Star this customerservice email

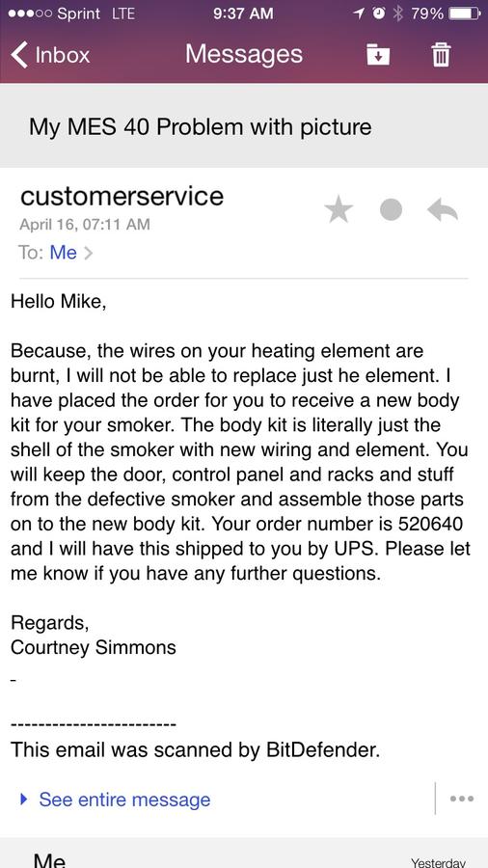pos(339,210)
